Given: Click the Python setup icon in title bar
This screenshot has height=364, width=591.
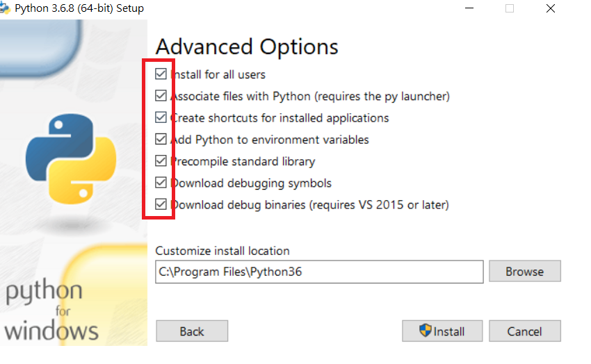Looking at the screenshot, I should 5,8.
